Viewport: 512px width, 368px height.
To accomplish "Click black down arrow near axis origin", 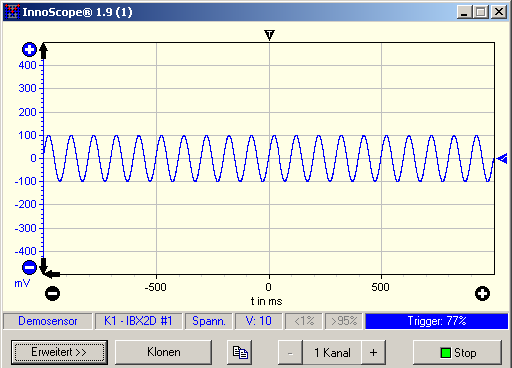I will coord(43,265).
